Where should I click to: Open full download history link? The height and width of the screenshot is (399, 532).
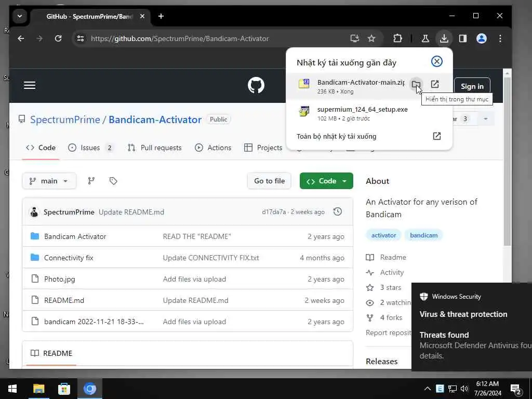pyautogui.click(x=368, y=137)
